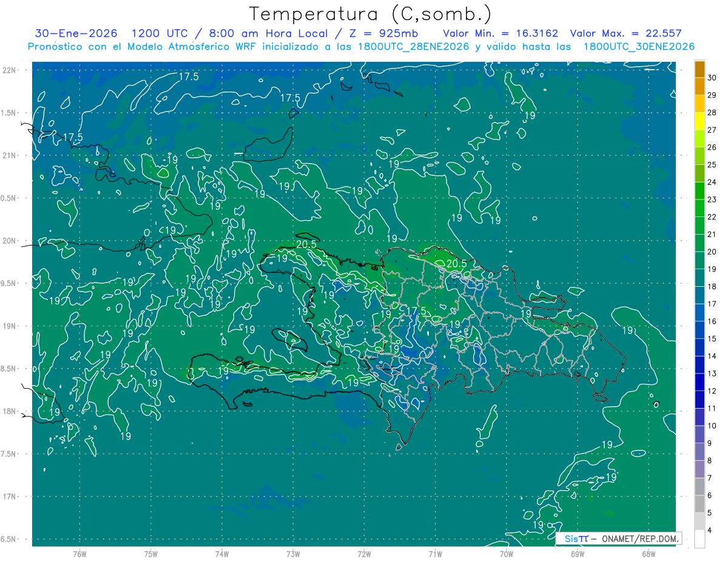
Task: Click the legend scale value 30
Action: tap(712, 78)
